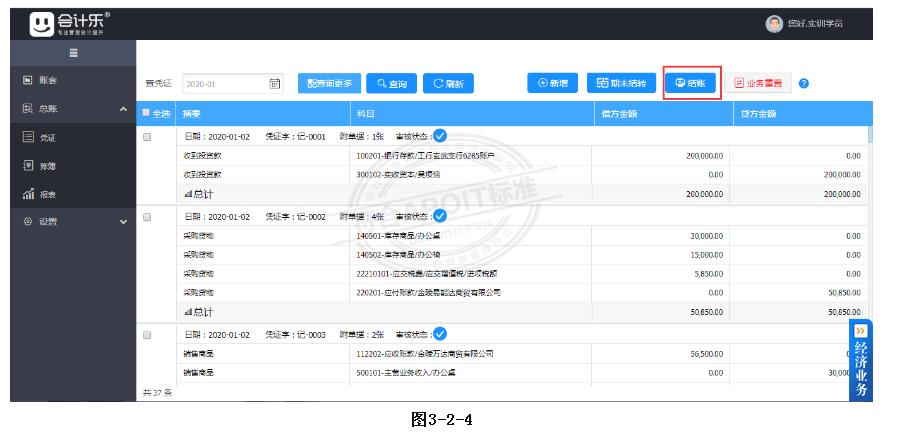This screenshot has width=907, height=432.
Task: Click the 会计乐 logo
Action: (69, 24)
